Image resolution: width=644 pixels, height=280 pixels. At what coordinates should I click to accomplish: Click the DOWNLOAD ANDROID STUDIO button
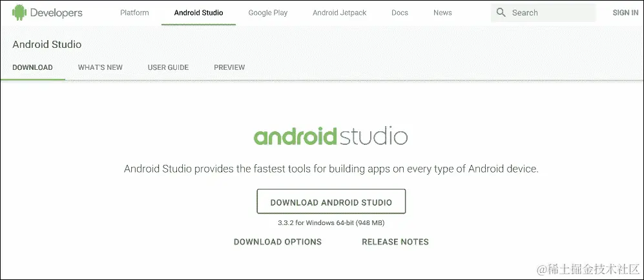point(331,202)
